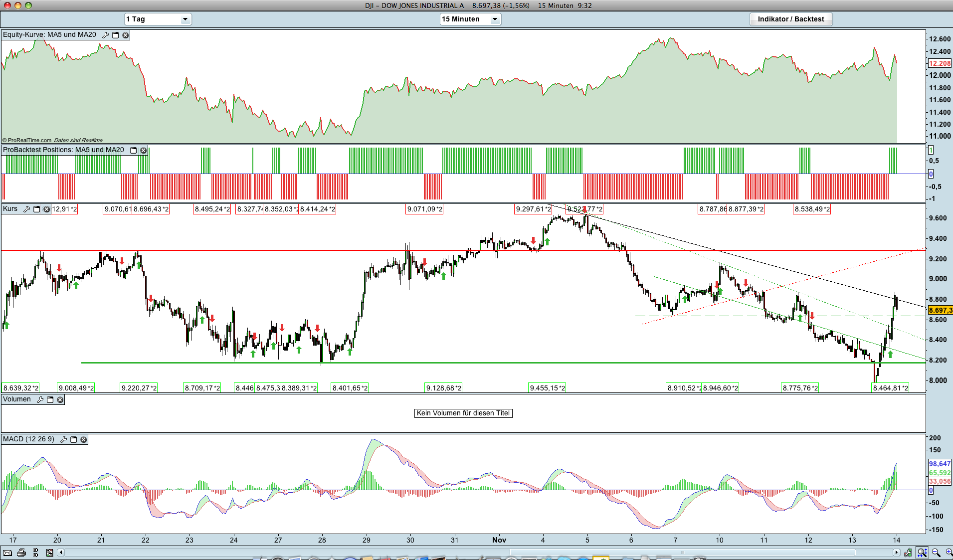Click the envelope email icon
The height and width of the screenshot is (560, 953).
[x=7, y=553]
